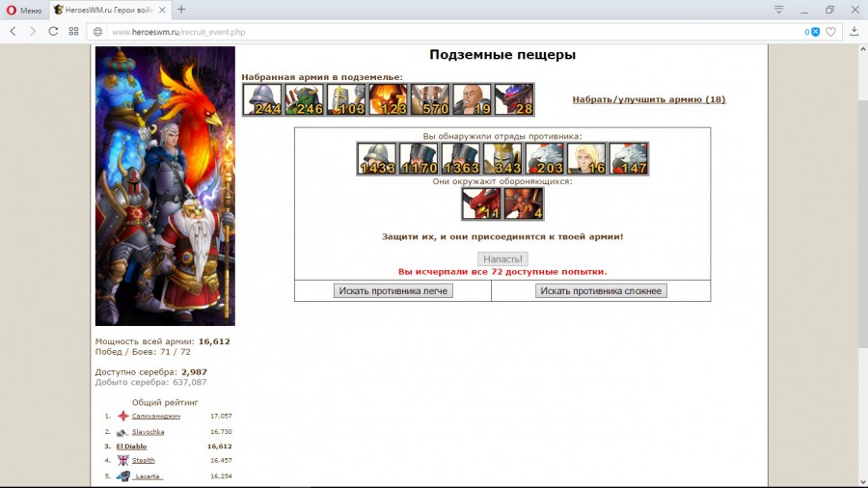Click Искать противника сложнее button
Image resolution: width=868 pixels, height=488 pixels.
[601, 291]
